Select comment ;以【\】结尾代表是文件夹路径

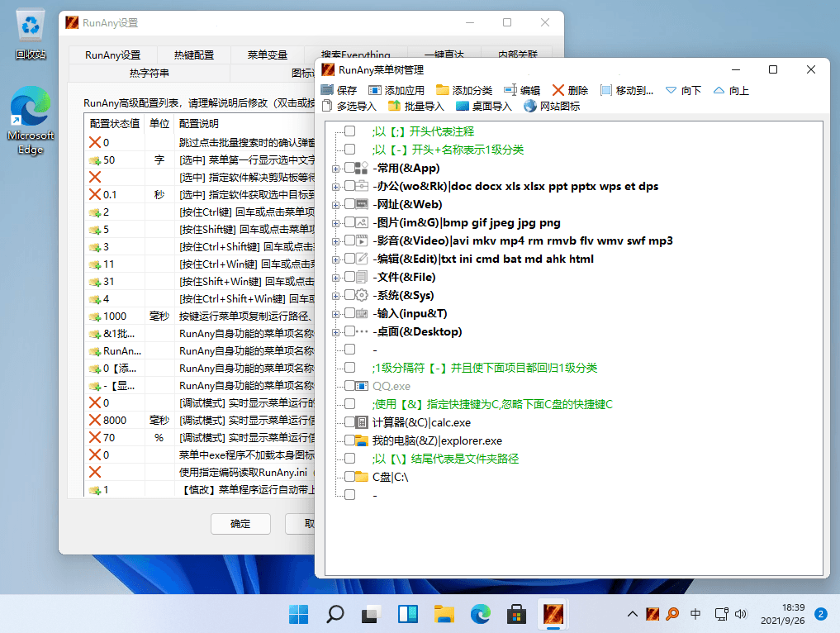(445, 459)
